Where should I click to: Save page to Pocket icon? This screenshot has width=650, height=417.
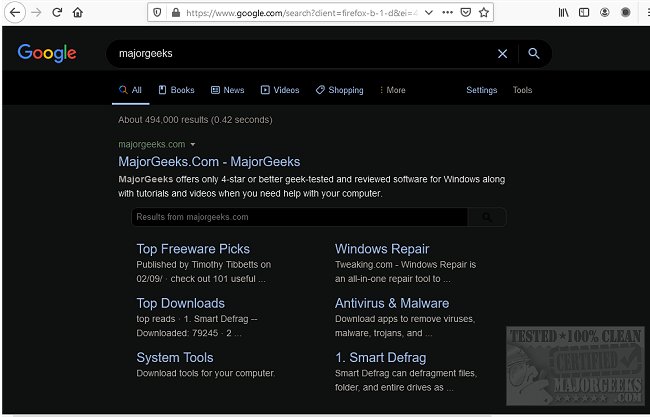click(x=466, y=12)
